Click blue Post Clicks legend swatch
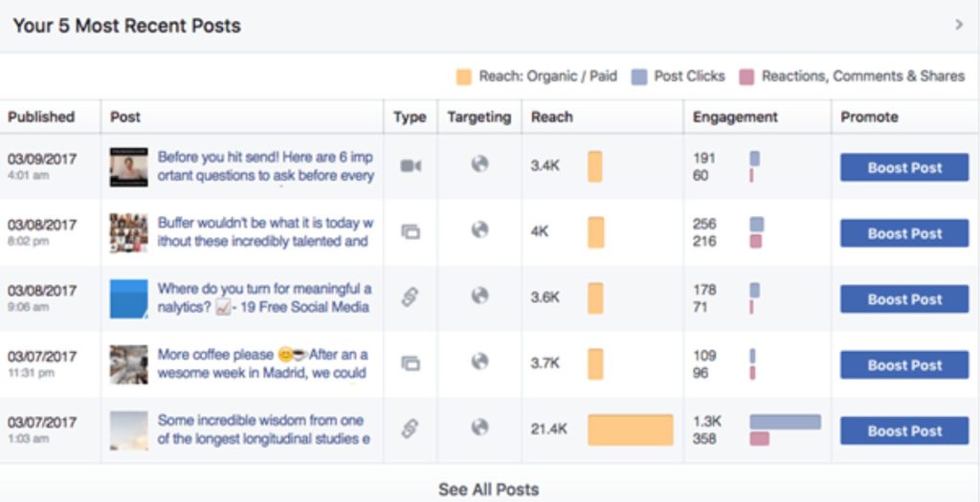The image size is (980, 502). [x=639, y=76]
